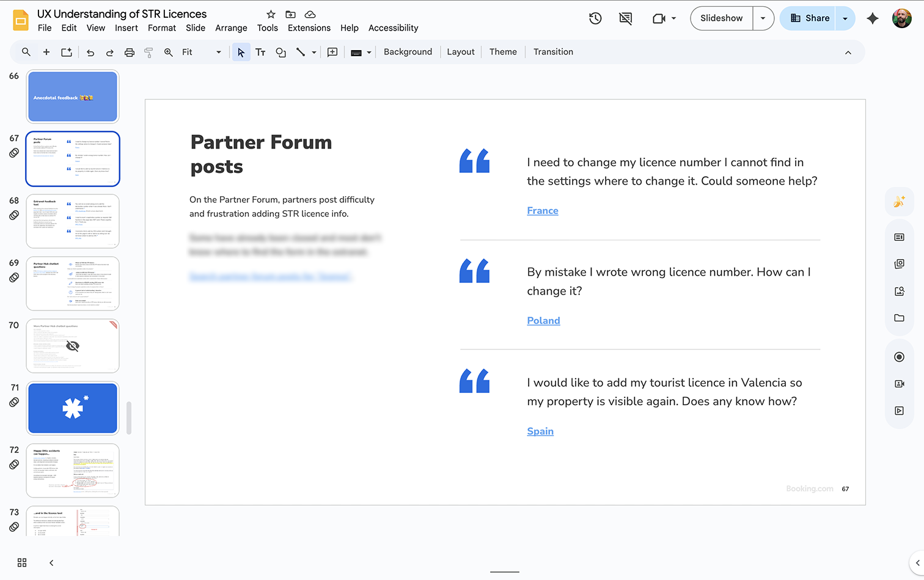Select the Paint format tool
The height and width of the screenshot is (580, 924).
coord(148,52)
